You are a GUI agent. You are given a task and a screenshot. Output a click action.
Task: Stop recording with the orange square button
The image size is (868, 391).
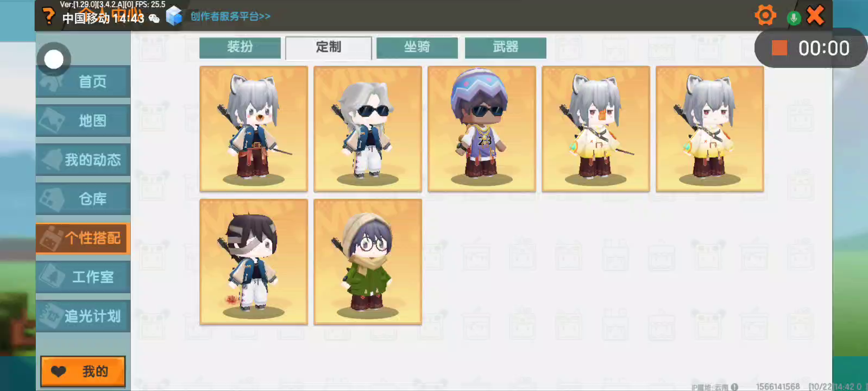779,48
